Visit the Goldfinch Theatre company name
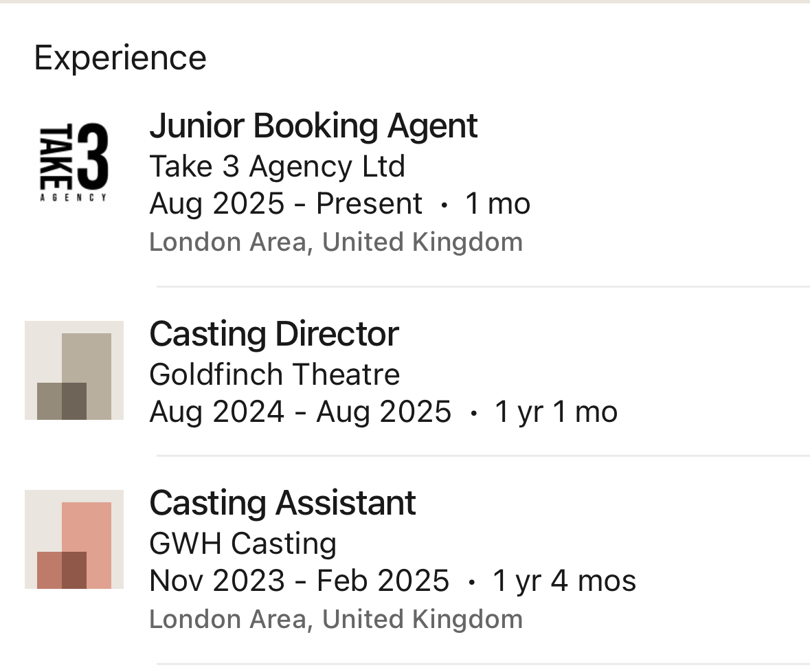Screen dimensions: 810x672 coord(274,374)
